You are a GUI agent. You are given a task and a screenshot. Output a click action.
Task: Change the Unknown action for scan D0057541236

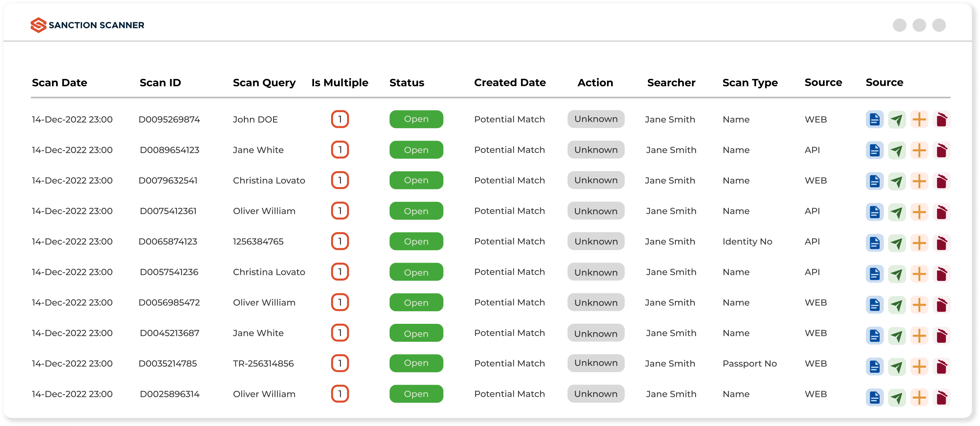click(595, 272)
